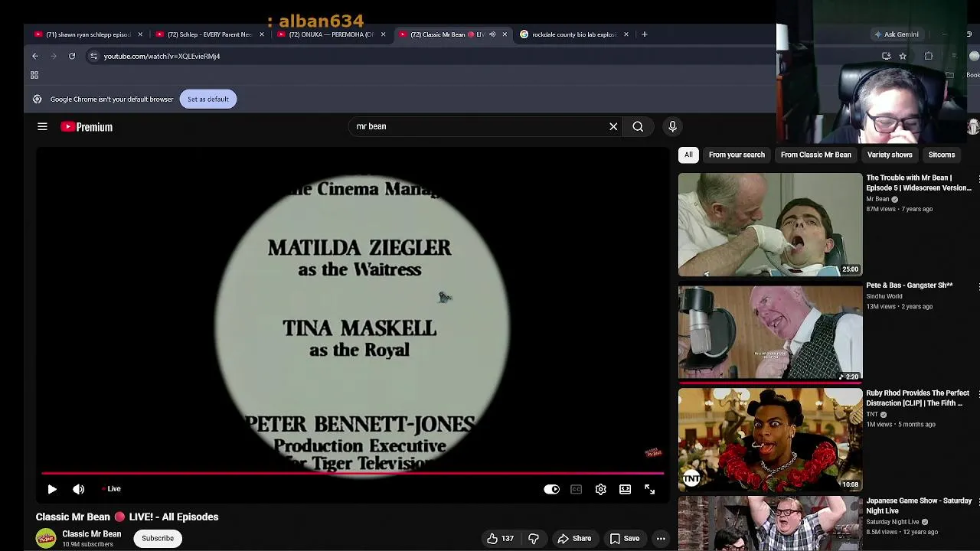Open Ask Gemini in Chrome
Viewport: 980px width, 551px height.
[x=897, y=34]
